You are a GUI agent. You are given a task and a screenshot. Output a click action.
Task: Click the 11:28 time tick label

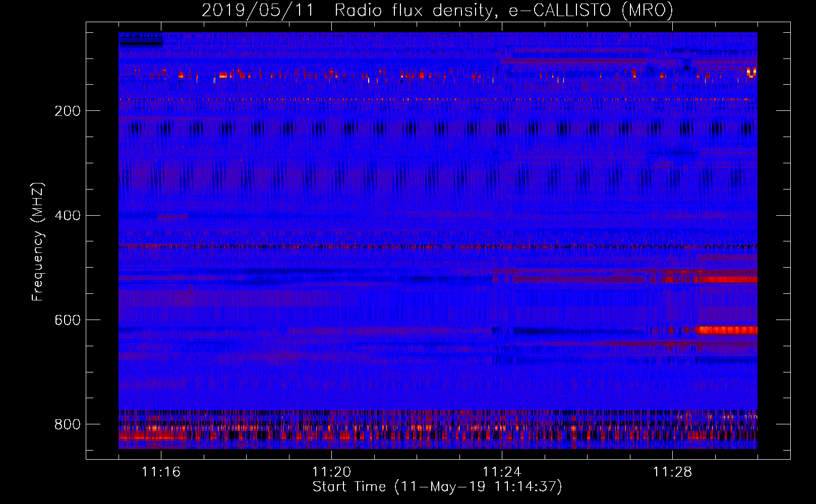point(673,472)
